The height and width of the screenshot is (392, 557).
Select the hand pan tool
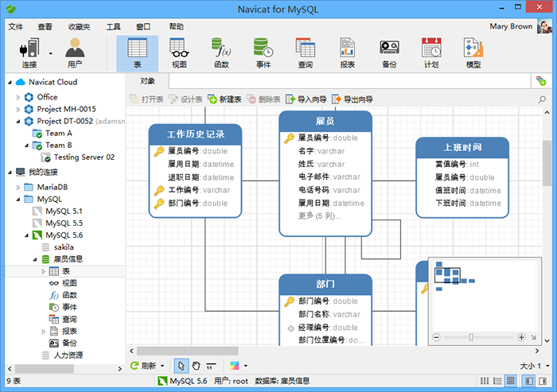196,366
